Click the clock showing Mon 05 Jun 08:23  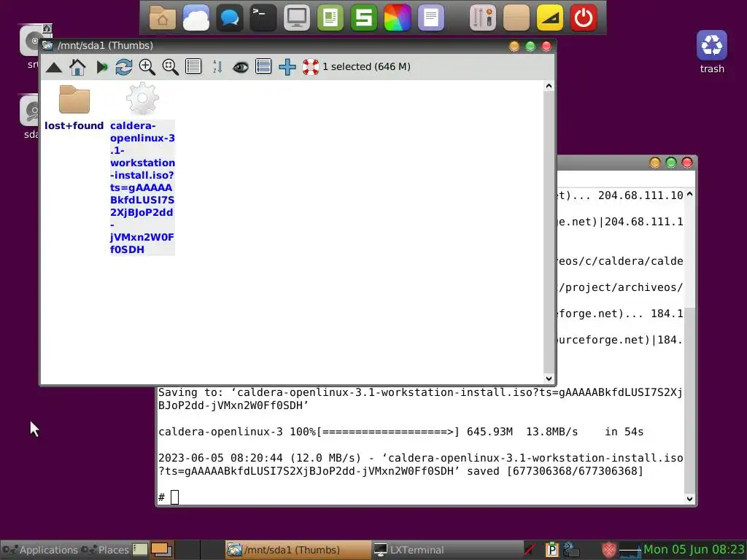coord(694,550)
